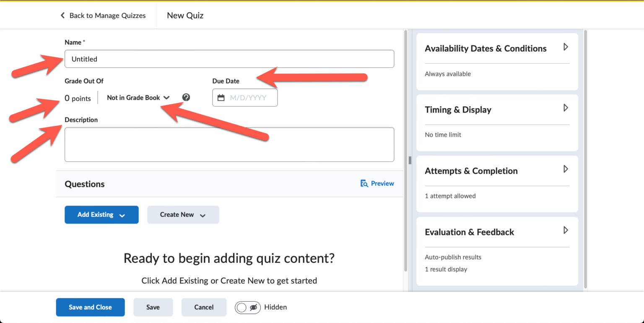Open the Create New dropdown
644x323 pixels.
click(x=183, y=215)
